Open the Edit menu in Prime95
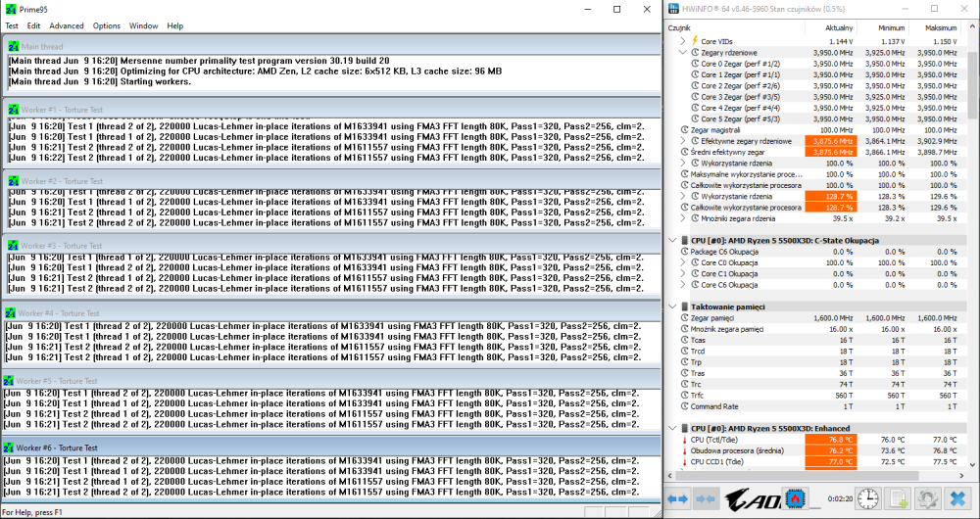This screenshot has height=519, width=980. coord(33,25)
